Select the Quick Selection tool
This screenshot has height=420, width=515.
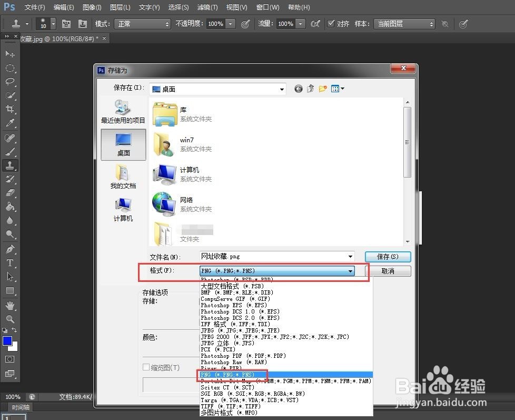(x=10, y=95)
